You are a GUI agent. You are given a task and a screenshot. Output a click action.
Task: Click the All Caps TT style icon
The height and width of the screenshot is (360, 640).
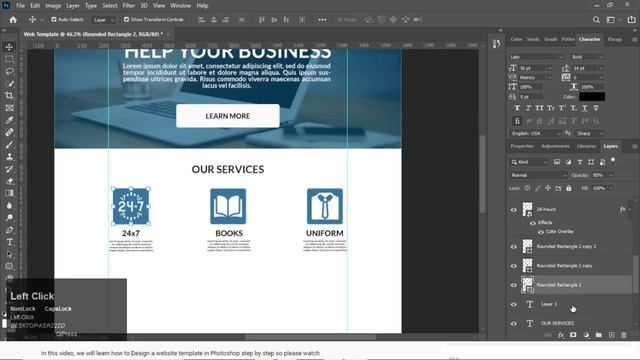click(539, 108)
